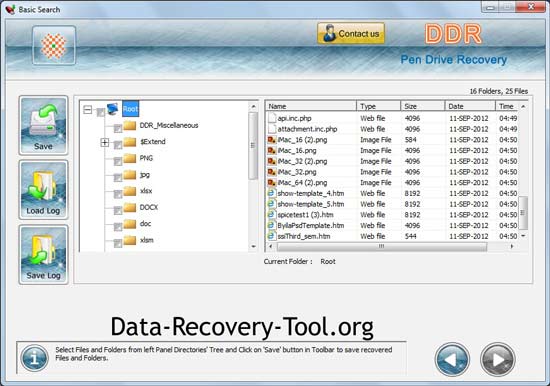Collapse the Root tree node
This screenshot has height=386, width=550.
(x=88, y=110)
